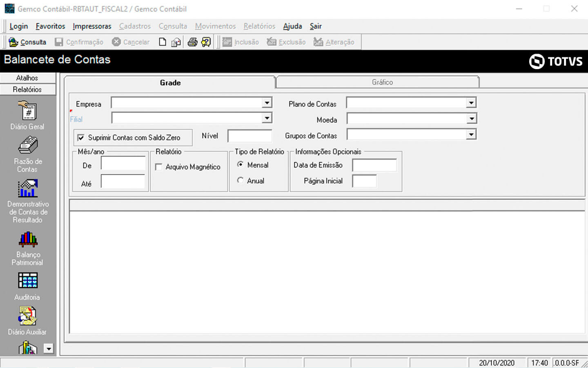Open the Ajuda menu
588x368 pixels.
coord(292,26)
